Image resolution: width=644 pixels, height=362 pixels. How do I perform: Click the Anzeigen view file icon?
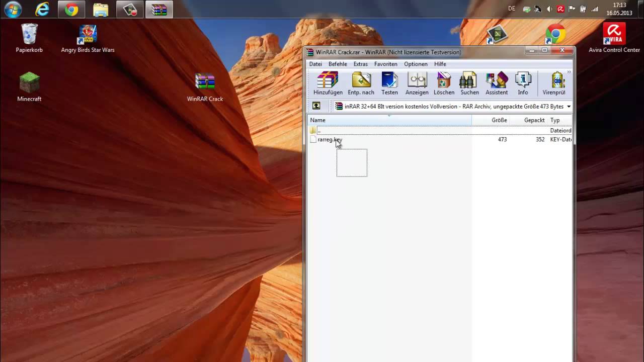417,83
